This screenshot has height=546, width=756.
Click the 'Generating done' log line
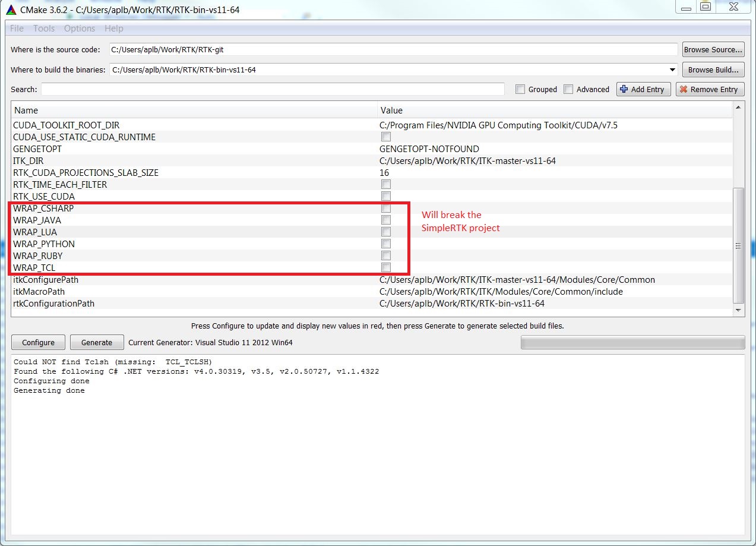(49, 390)
